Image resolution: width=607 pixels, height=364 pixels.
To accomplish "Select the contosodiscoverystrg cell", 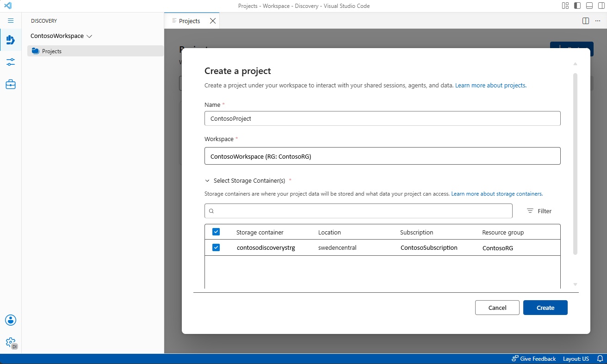I will click(266, 248).
